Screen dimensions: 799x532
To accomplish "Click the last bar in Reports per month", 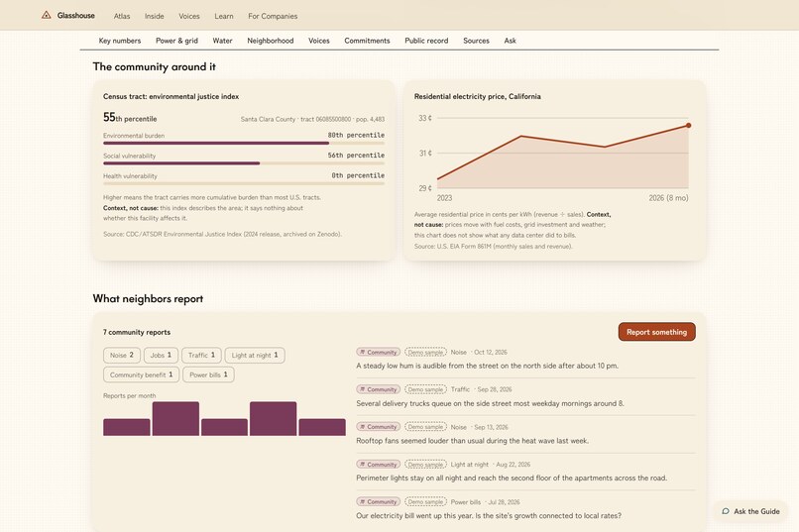I will point(322,427).
